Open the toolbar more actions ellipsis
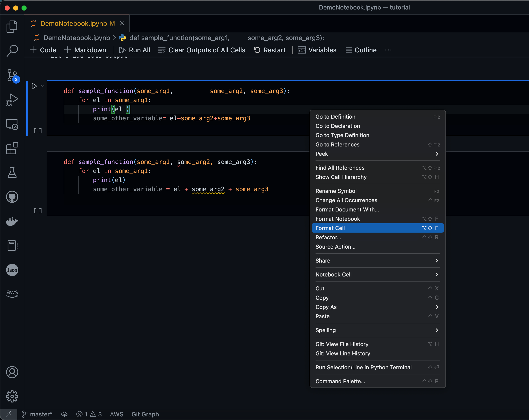Viewport: 529px width, 420px height. click(x=388, y=50)
